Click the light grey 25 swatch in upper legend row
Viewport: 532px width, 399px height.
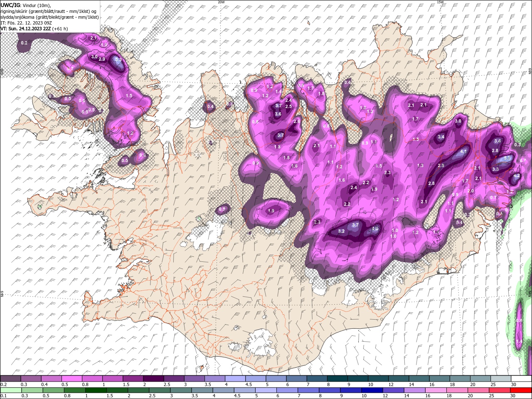[500, 379]
